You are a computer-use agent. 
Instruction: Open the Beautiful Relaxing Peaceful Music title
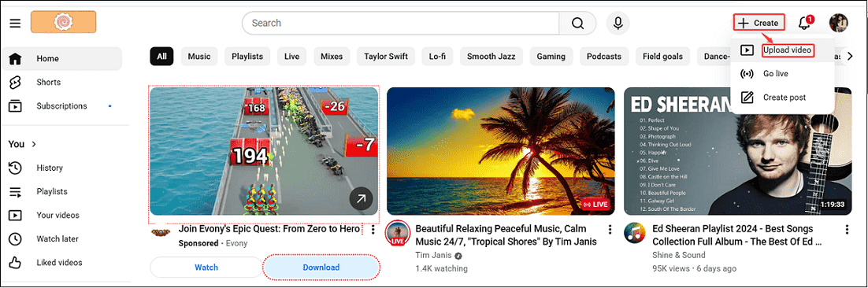(x=506, y=235)
